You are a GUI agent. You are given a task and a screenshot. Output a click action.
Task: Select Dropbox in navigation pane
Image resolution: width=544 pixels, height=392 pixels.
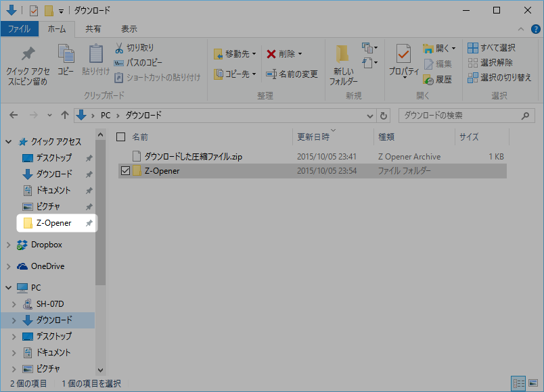click(x=47, y=245)
